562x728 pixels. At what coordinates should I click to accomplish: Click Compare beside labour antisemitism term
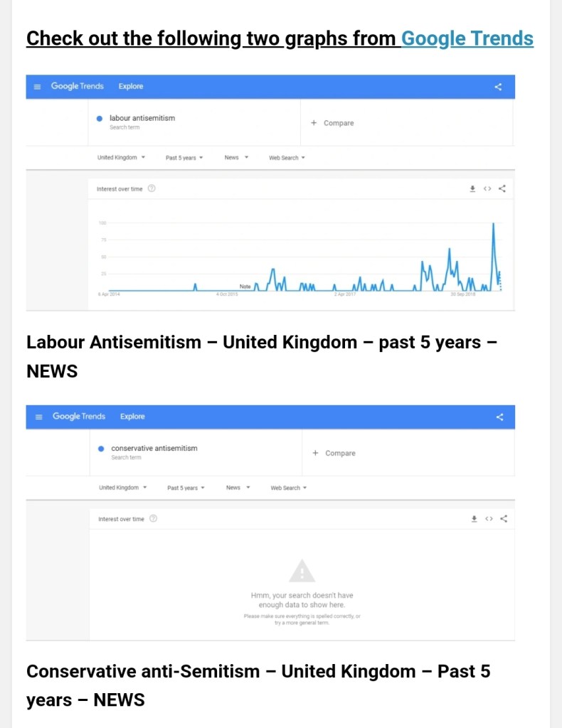[332, 123]
